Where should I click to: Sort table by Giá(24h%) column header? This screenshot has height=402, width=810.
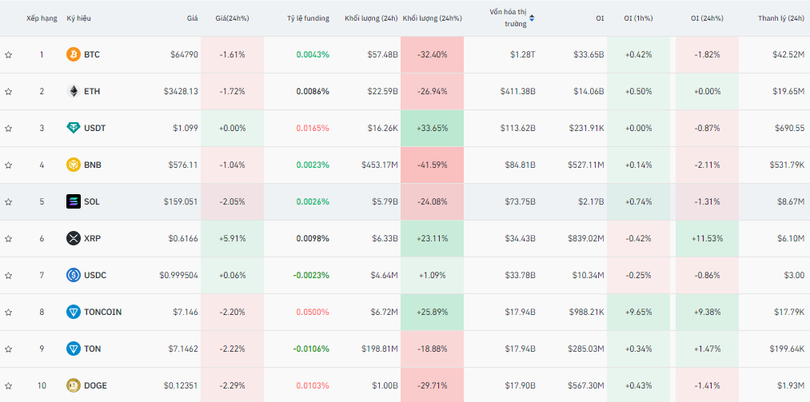pos(232,18)
